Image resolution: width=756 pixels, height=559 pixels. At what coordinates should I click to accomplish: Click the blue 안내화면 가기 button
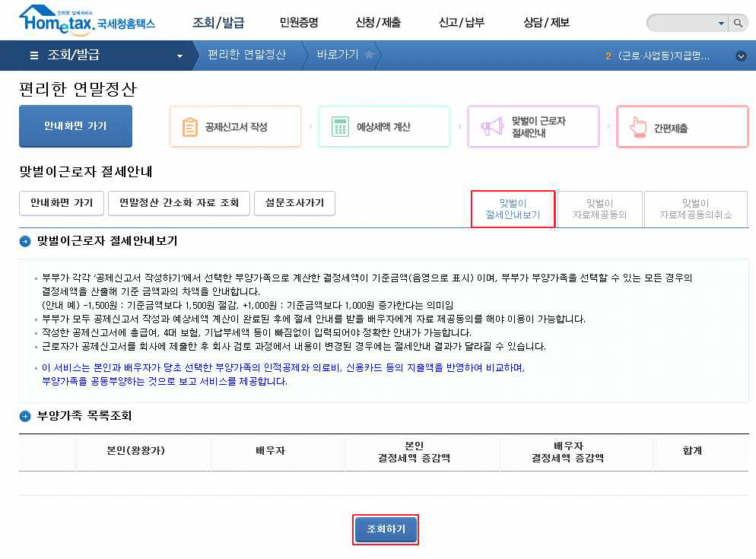[75, 126]
